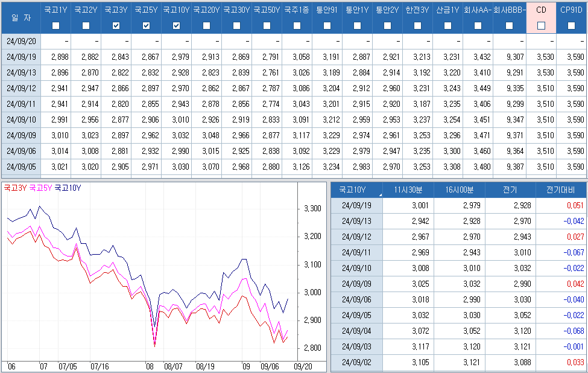The image size is (588, 373).
Task: Select the 16시00분 column header
Action: coord(459,190)
